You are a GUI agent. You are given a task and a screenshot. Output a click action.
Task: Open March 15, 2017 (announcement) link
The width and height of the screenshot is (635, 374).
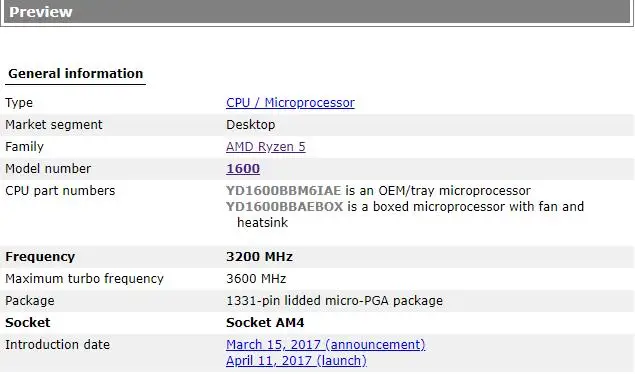326,344
